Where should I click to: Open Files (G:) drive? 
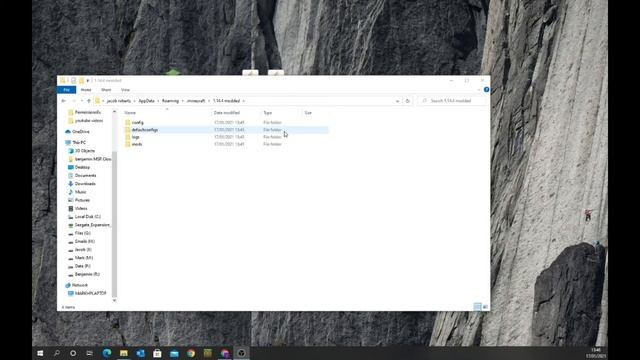point(79,233)
